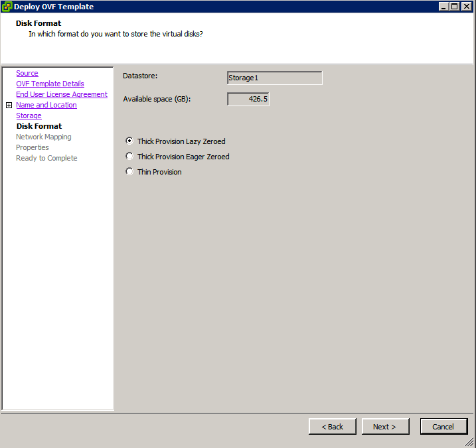Click the Disk Format current step label
Screen dimensions: 476x448
39,126
